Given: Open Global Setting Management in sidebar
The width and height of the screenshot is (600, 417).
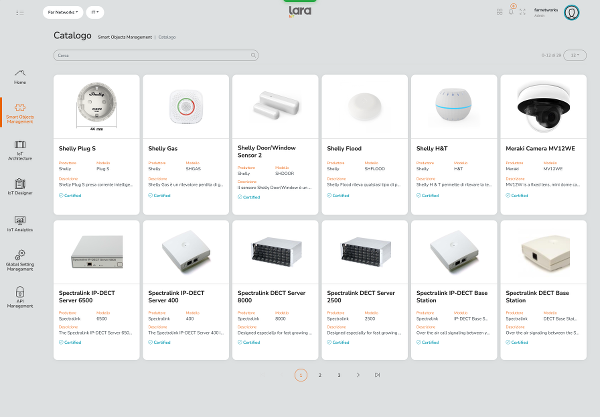Looking at the screenshot, I should (20, 261).
